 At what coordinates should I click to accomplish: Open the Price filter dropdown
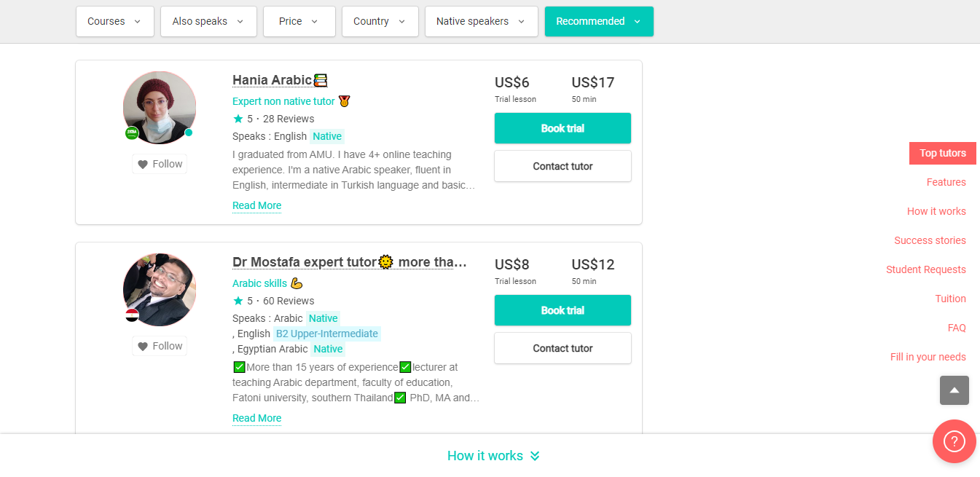(x=299, y=21)
